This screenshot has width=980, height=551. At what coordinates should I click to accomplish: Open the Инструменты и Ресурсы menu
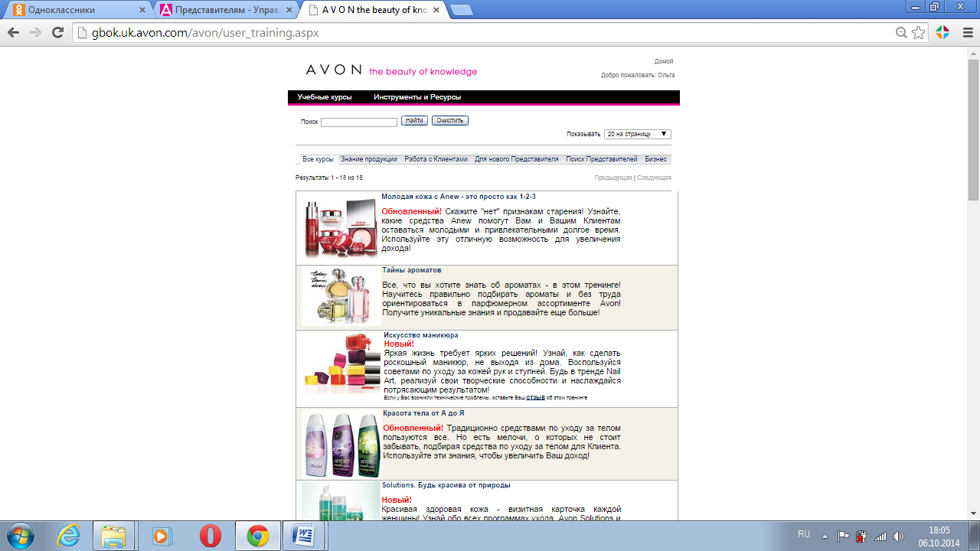click(x=417, y=97)
